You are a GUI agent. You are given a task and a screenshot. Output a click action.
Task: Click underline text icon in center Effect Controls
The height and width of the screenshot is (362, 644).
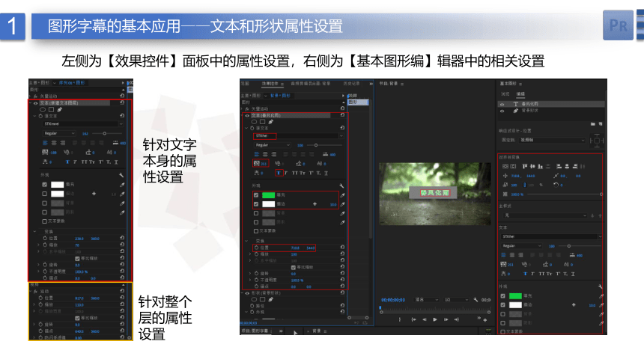tap(326, 173)
